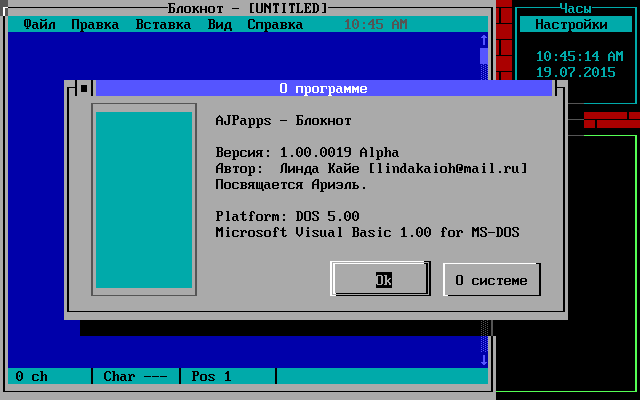Click the Char --- status bar entry
The image size is (640, 400).
[135, 376]
